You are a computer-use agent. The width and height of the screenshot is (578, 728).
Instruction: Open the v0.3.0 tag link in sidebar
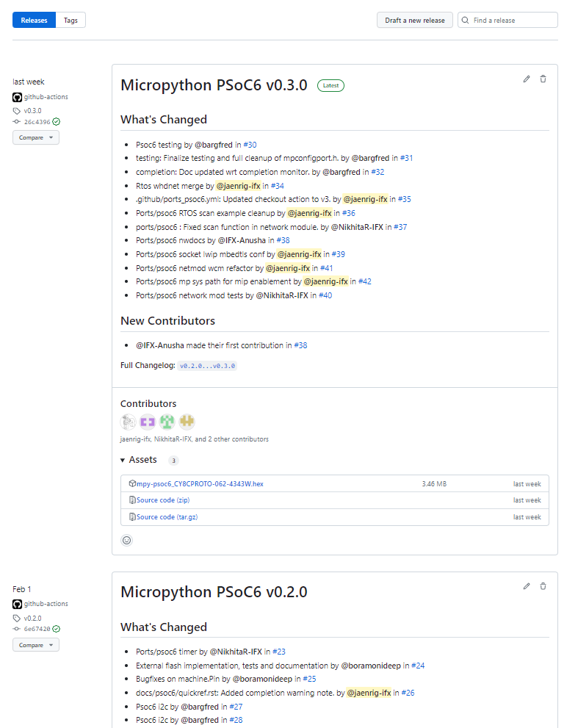click(x=32, y=111)
